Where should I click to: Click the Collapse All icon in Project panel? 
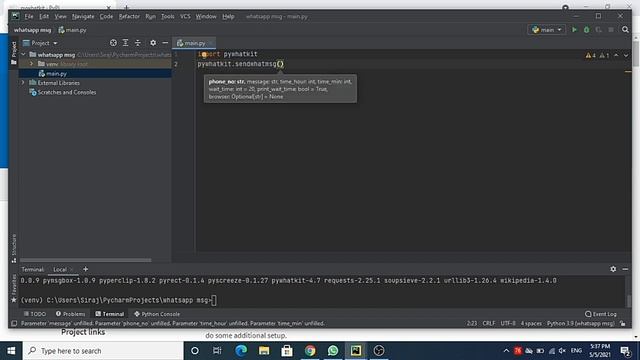[x=138, y=43]
